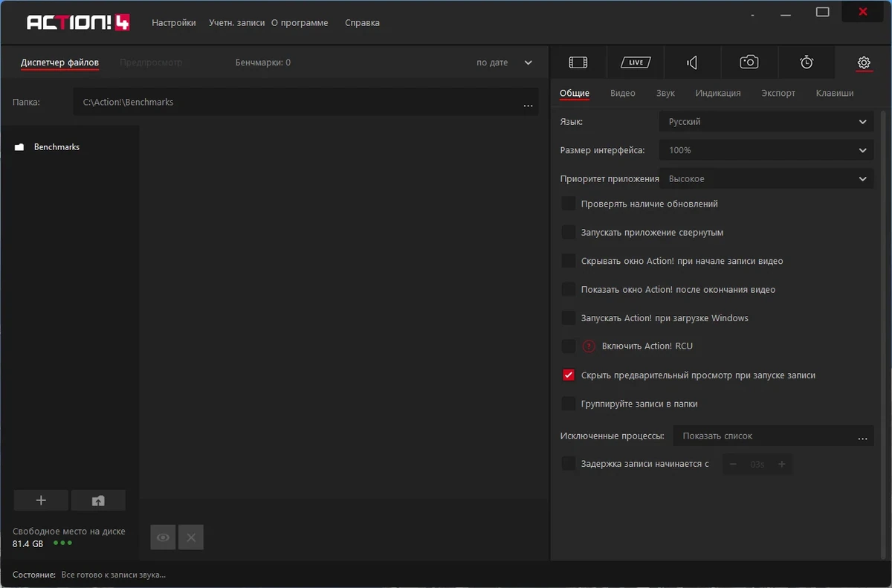This screenshot has height=588, width=892.
Task: Open the Справка menu
Action: (x=362, y=23)
